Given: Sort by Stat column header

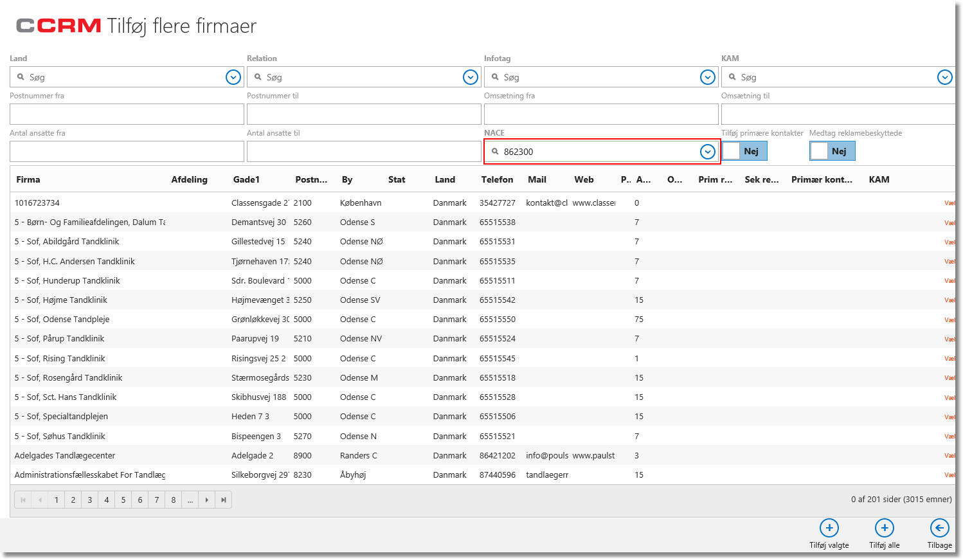Looking at the screenshot, I should [x=397, y=179].
